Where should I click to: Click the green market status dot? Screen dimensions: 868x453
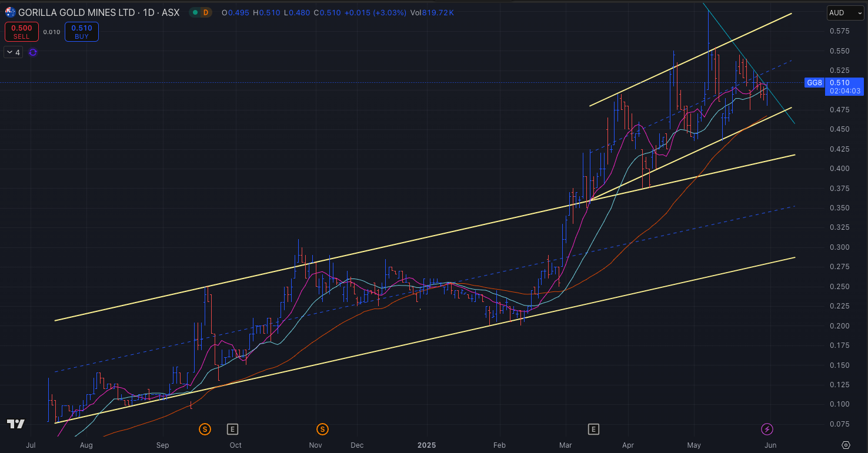195,12
